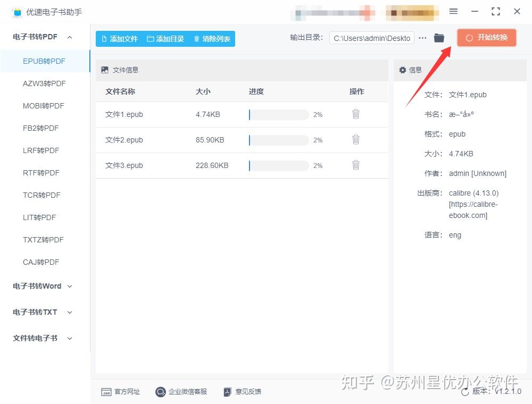Select the 文件2.epub row name

coord(124,140)
